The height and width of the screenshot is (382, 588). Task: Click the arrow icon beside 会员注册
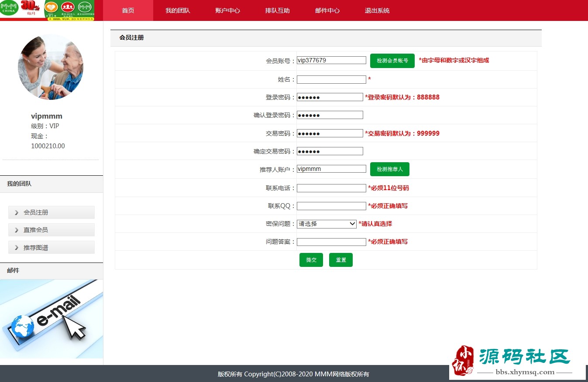click(17, 212)
